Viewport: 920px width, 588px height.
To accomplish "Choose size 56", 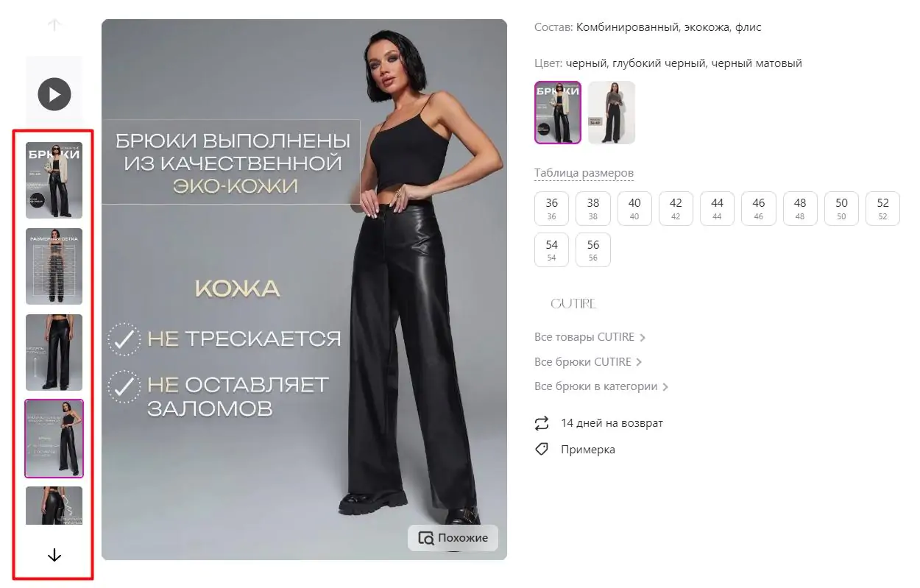I will [x=593, y=249].
